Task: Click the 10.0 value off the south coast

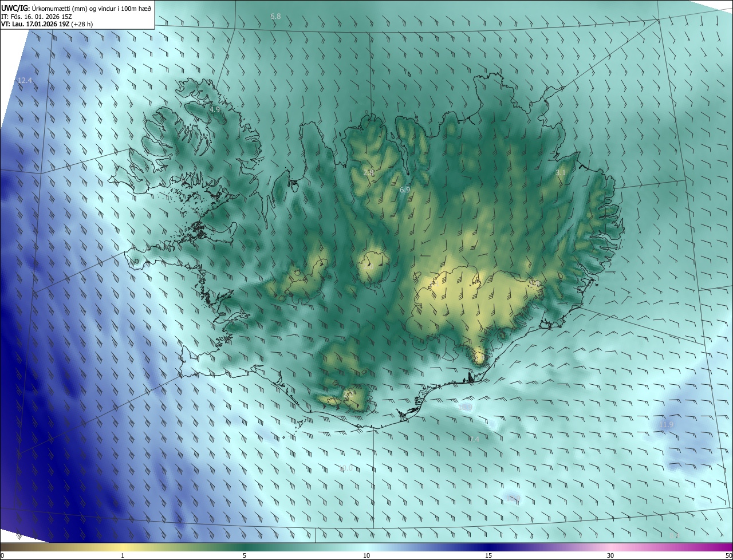Action: (x=345, y=468)
